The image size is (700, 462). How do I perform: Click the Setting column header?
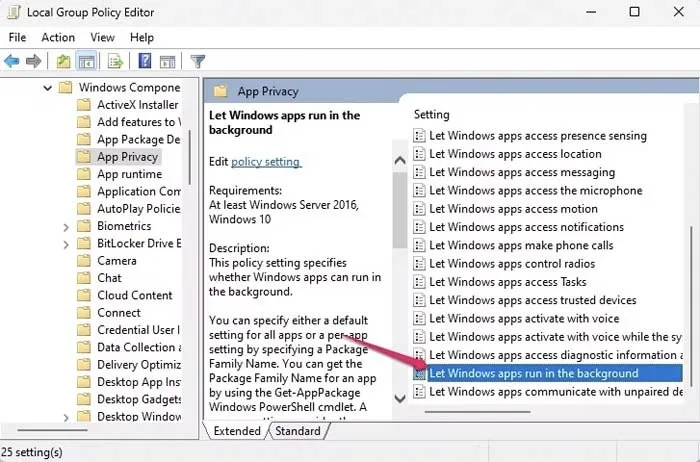click(x=432, y=115)
